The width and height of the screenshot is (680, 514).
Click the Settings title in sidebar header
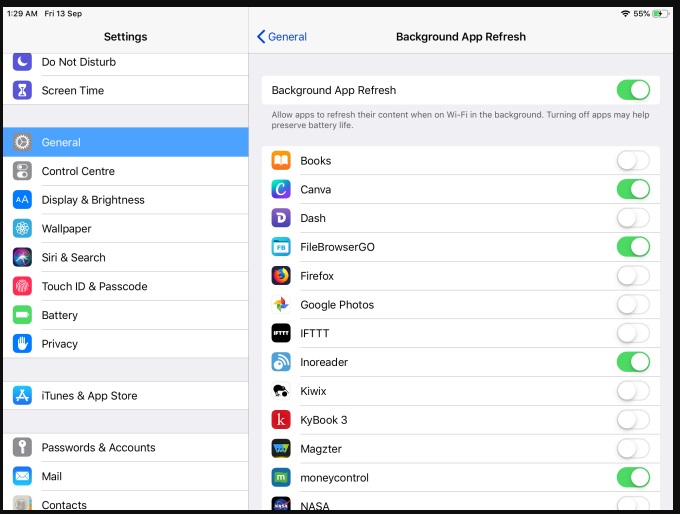[125, 36]
